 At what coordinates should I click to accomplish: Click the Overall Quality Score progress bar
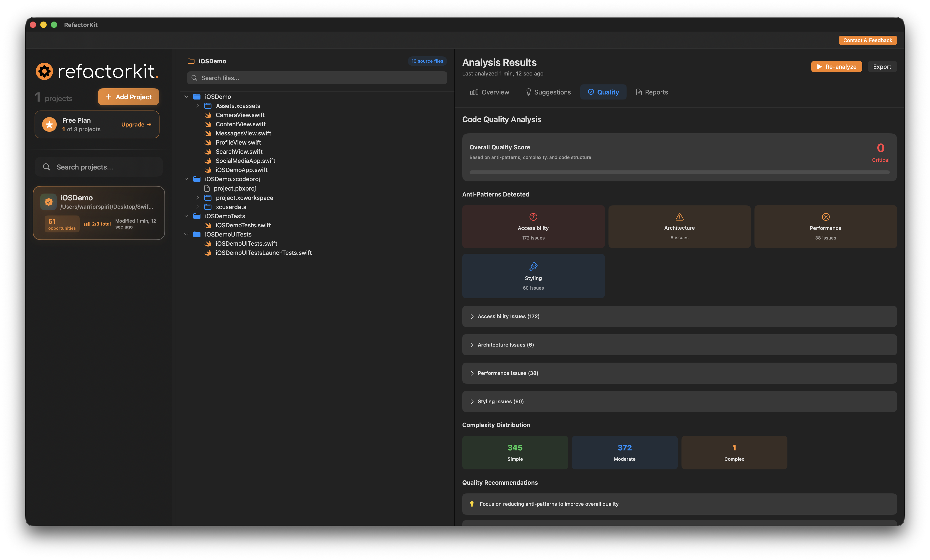(x=679, y=172)
